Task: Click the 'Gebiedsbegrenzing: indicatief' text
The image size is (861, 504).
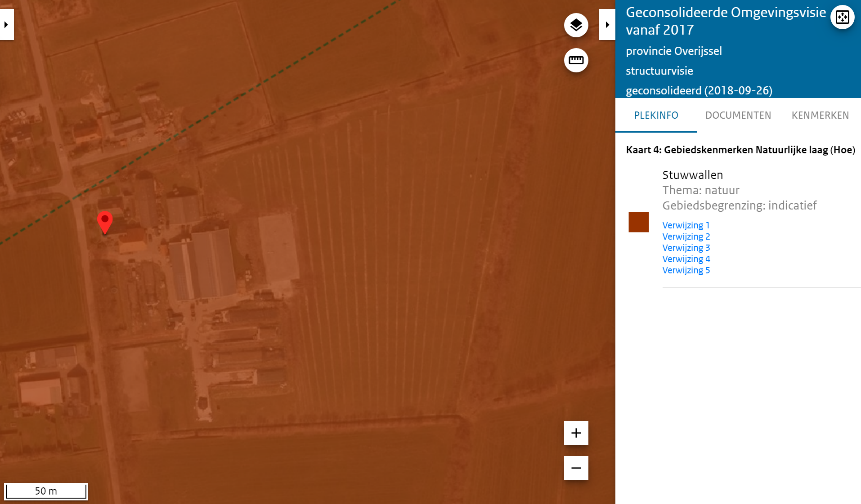Action: click(739, 205)
